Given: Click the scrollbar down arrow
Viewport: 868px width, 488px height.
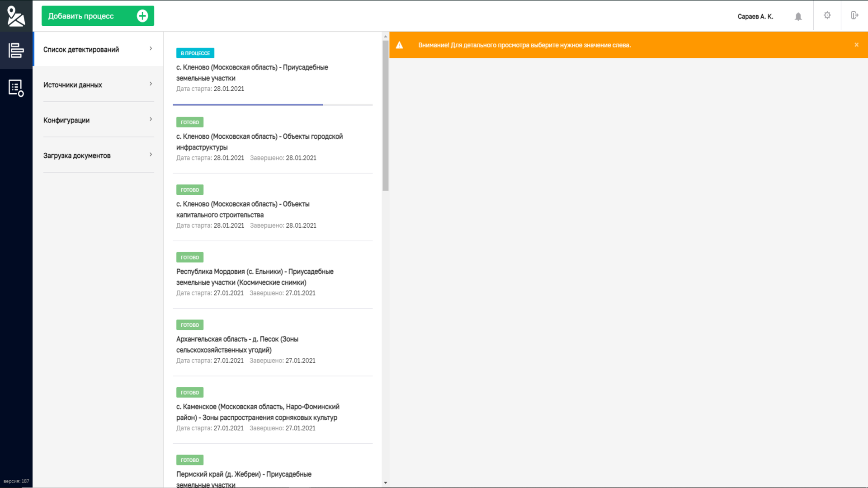Looking at the screenshot, I should click(386, 483).
